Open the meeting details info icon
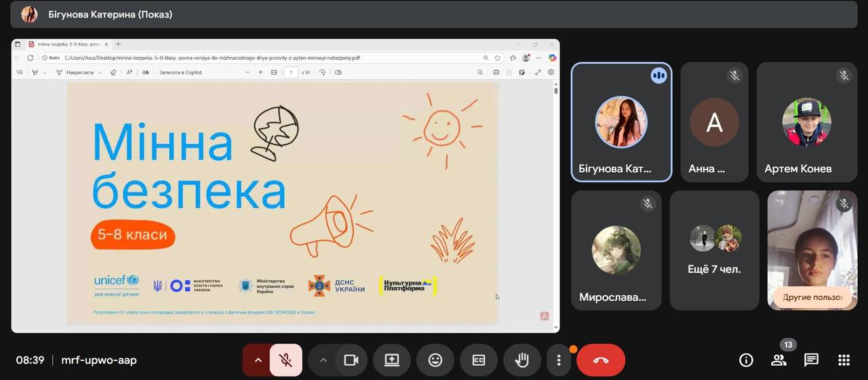 coord(746,360)
